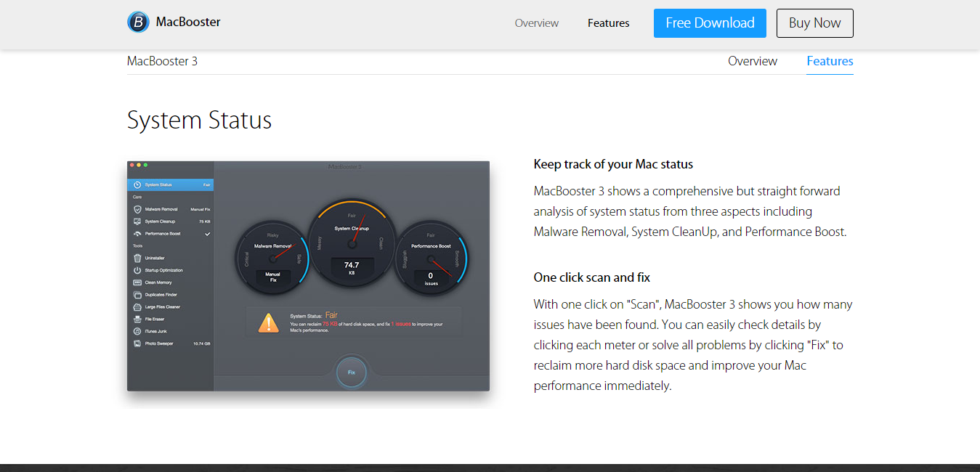Viewport: 980px width, 472px height.
Task: Click the Clean Memory chip icon
Action: (x=137, y=282)
